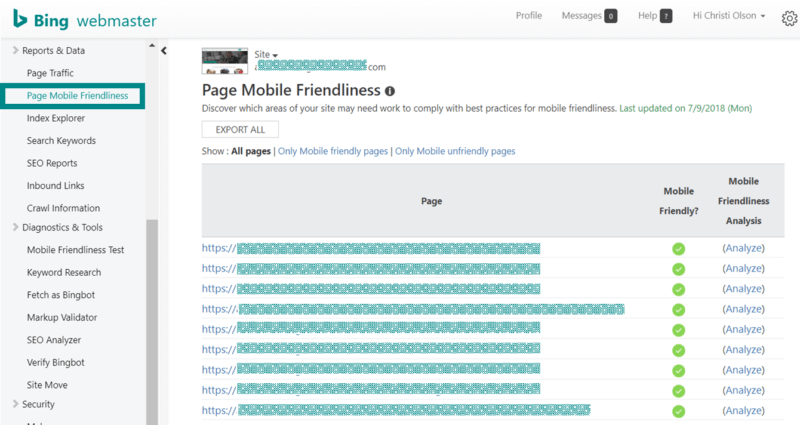The image size is (800, 425).
Task: Open the first page URL in the table
Action: click(x=371, y=248)
